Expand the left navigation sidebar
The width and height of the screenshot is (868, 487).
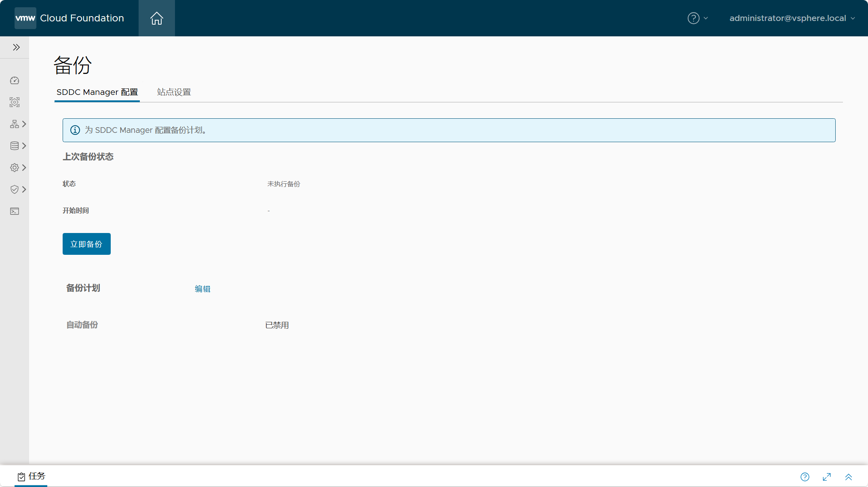click(16, 47)
